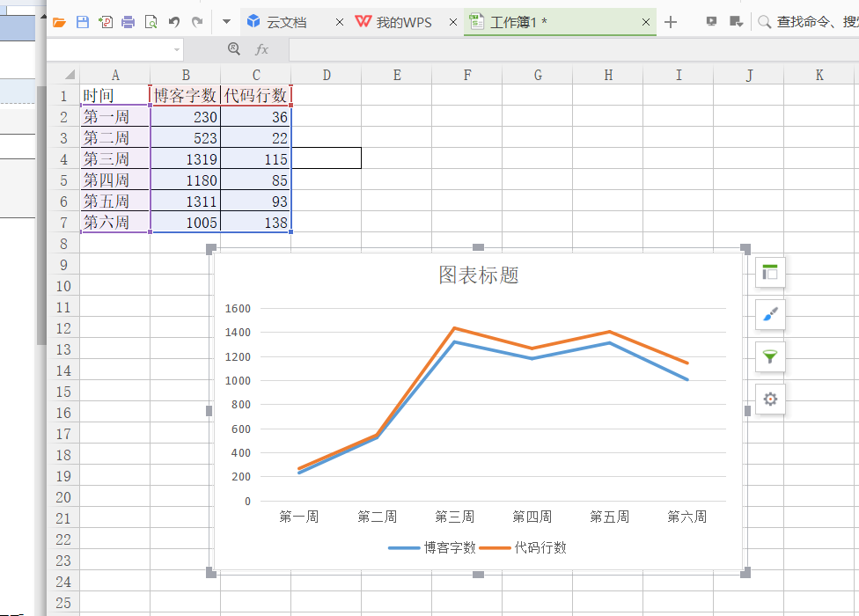Select row 8 header
The width and height of the screenshot is (859, 616).
click(63, 244)
